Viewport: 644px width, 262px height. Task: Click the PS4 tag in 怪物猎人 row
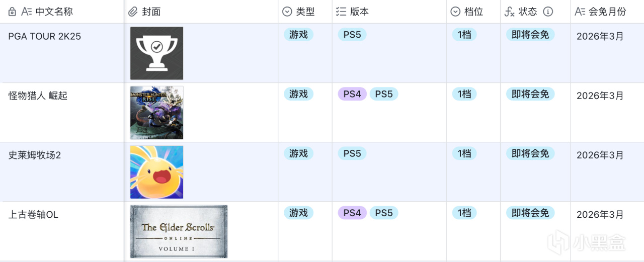[x=352, y=94]
